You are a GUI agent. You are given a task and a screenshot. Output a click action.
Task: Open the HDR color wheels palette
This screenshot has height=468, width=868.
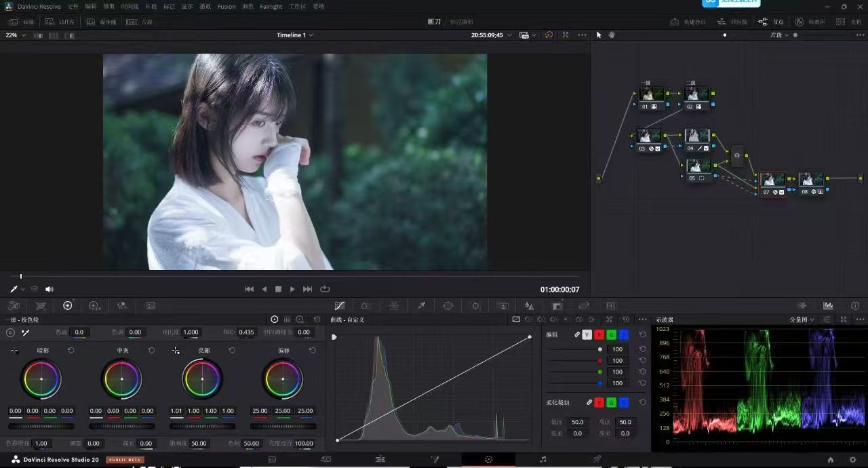(94, 306)
